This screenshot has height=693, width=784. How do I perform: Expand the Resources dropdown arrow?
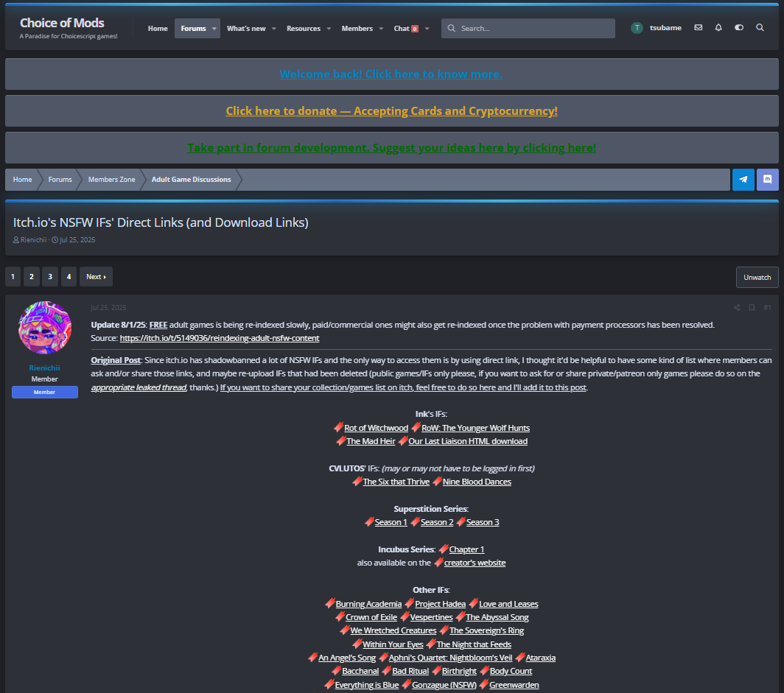[x=329, y=29]
